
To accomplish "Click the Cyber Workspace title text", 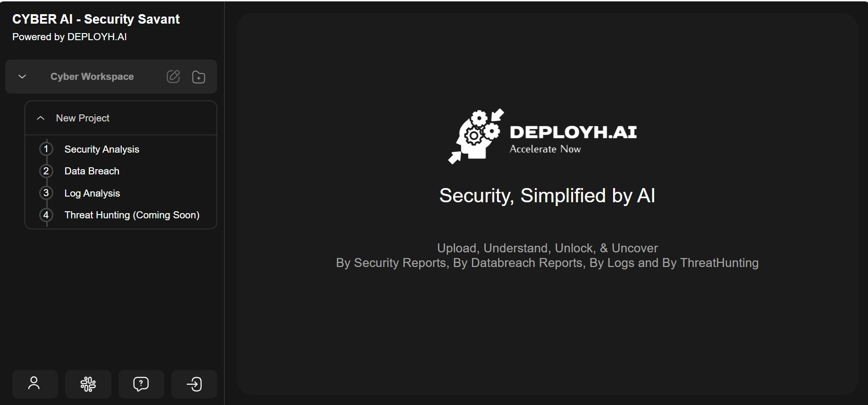I will point(92,77).
